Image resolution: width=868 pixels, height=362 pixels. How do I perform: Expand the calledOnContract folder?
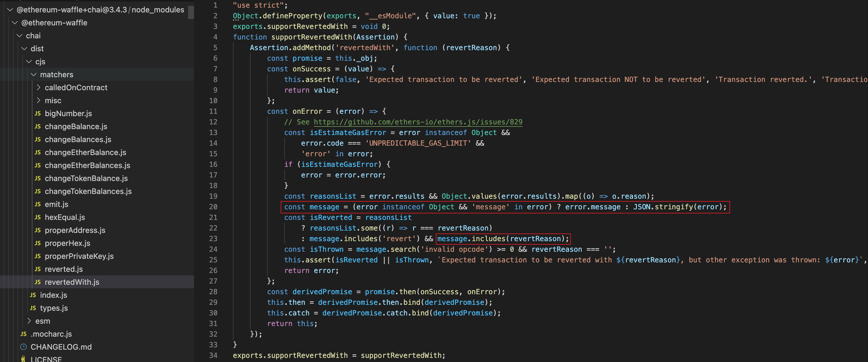38,88
